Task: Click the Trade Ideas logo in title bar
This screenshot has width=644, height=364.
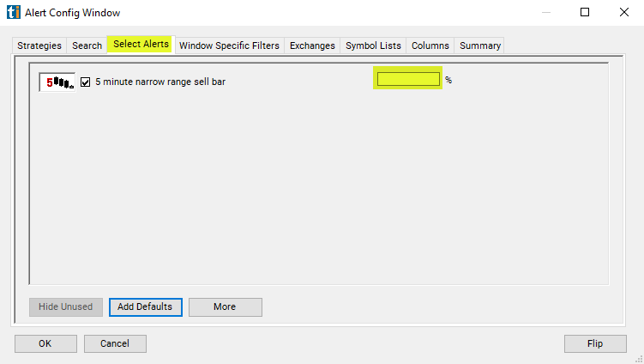Action: (13, 12)
